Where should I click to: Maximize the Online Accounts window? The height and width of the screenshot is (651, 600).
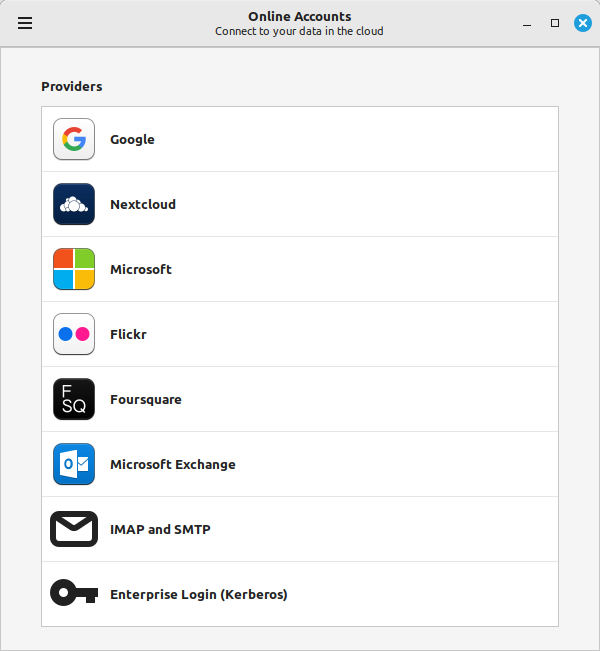555,23
